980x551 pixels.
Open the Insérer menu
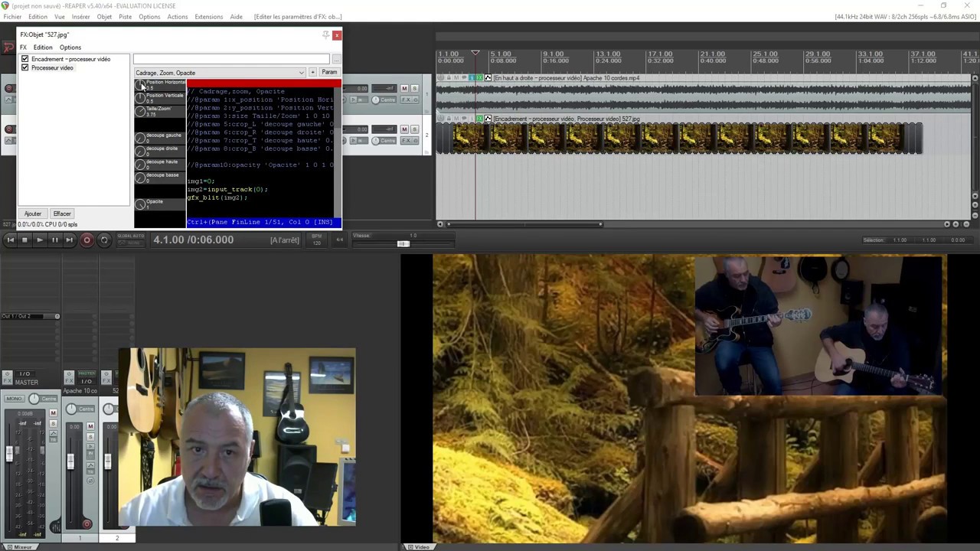click(x=80, y=17)
